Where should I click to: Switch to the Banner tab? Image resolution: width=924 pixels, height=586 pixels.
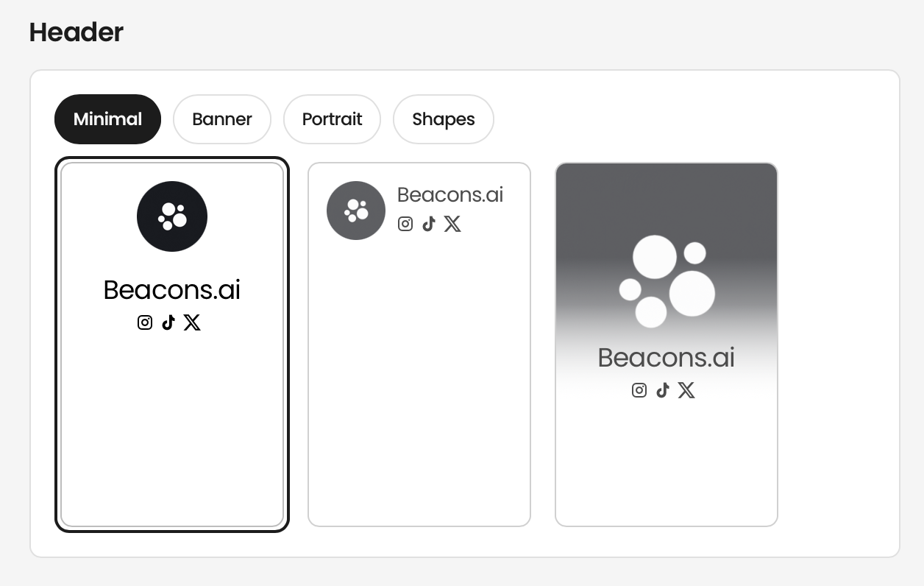coord(222,119)
